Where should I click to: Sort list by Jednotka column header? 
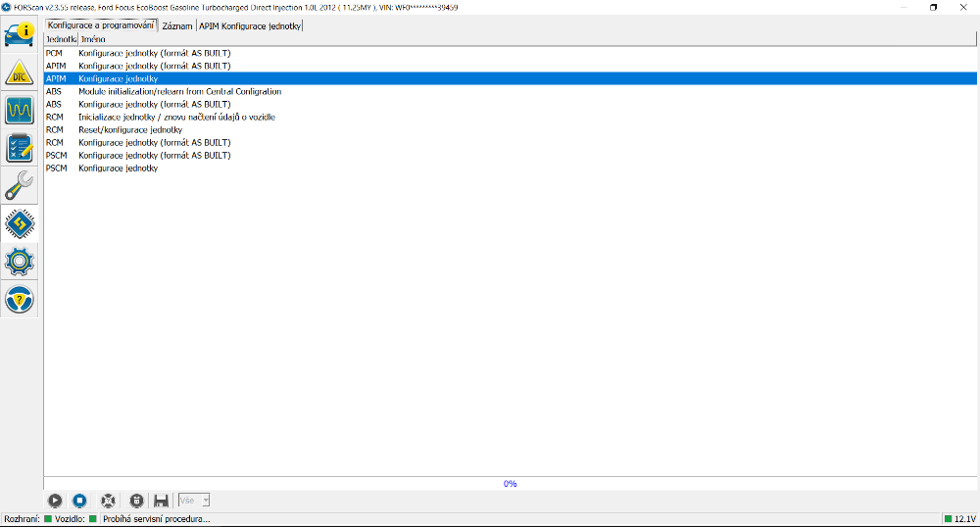[61, 38]
